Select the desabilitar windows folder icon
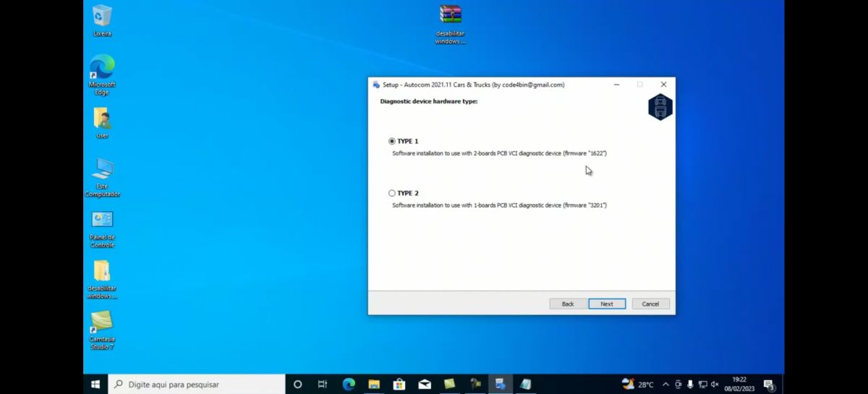The image size is (868, 394). coord(102,280)
